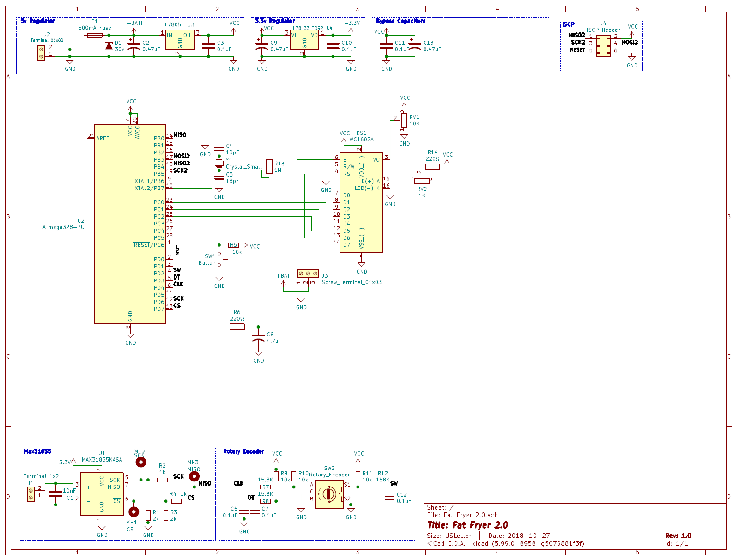Select the RV1 10K potentiometer symbol
The width and height of the screenshot is (740, 560).
point(404,120)
